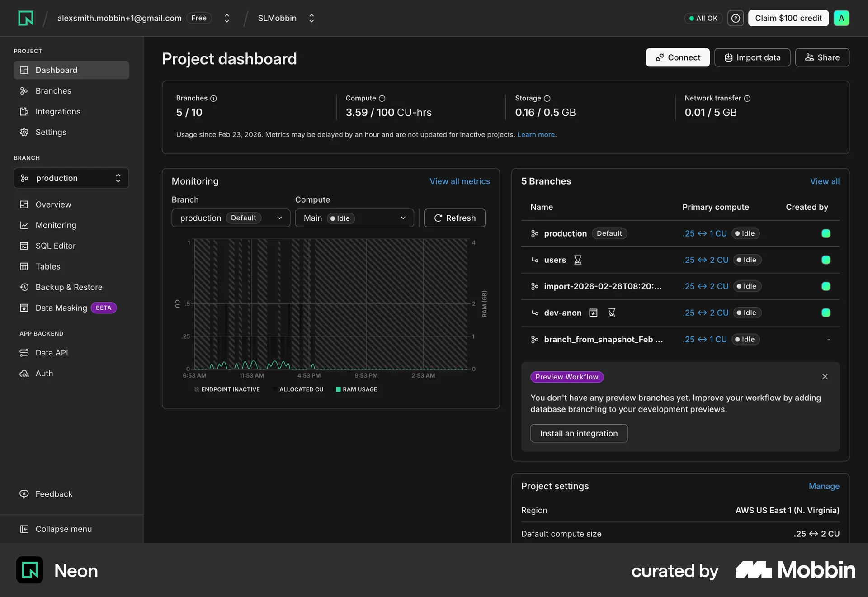Click Install an integration
Screen dimensions: 868x597
[x=579, y=434]
